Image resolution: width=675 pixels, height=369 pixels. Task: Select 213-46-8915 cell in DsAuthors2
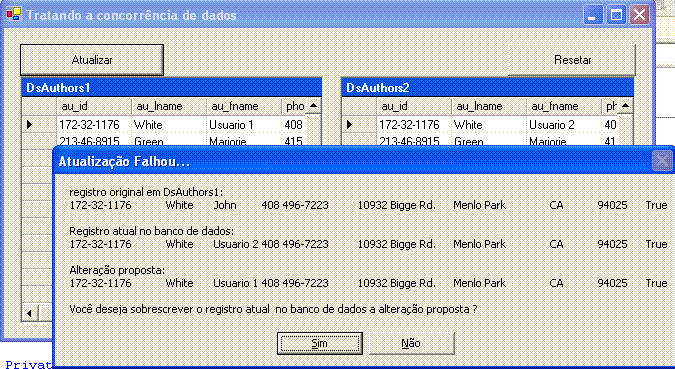coord(414,140)
